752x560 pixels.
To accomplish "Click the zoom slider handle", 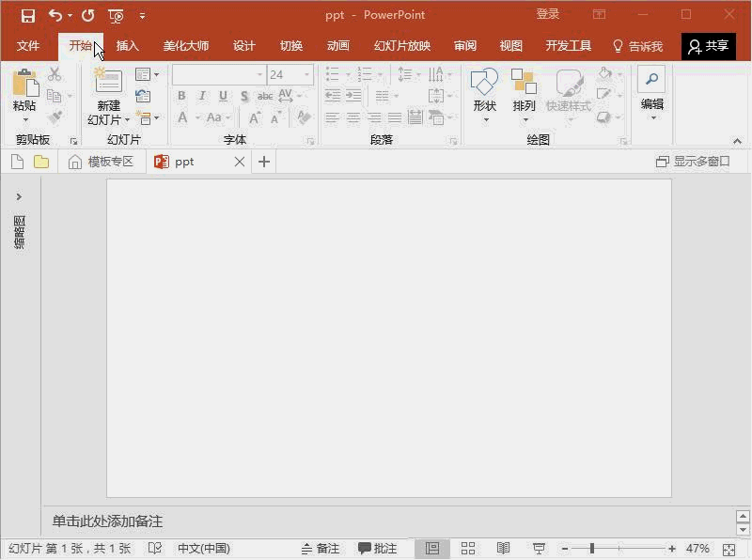I will click(591, 549).
